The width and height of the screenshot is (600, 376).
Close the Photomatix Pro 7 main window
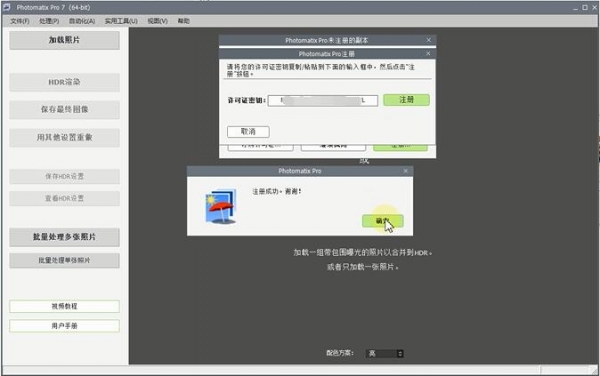coord(594,8)
